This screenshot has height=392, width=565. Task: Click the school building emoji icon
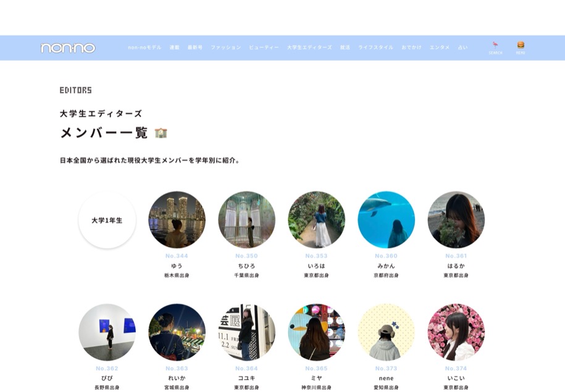tap(161, 133)
